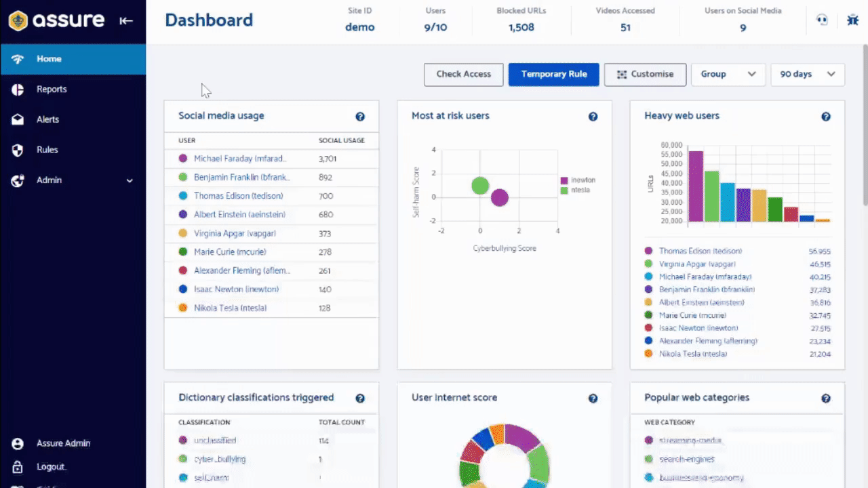Open help for Popular web categories
868x488 pixels.
tap(826, 399)
